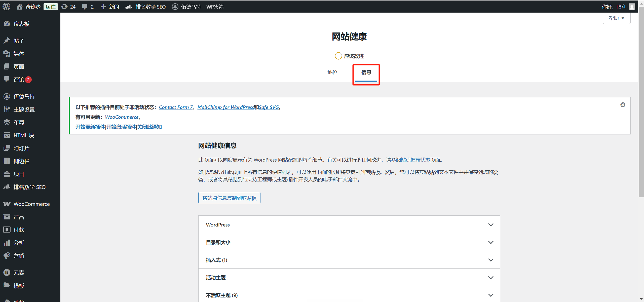Open the Help (帮助) dropdown
644x302 pixels.
[616, 18]
